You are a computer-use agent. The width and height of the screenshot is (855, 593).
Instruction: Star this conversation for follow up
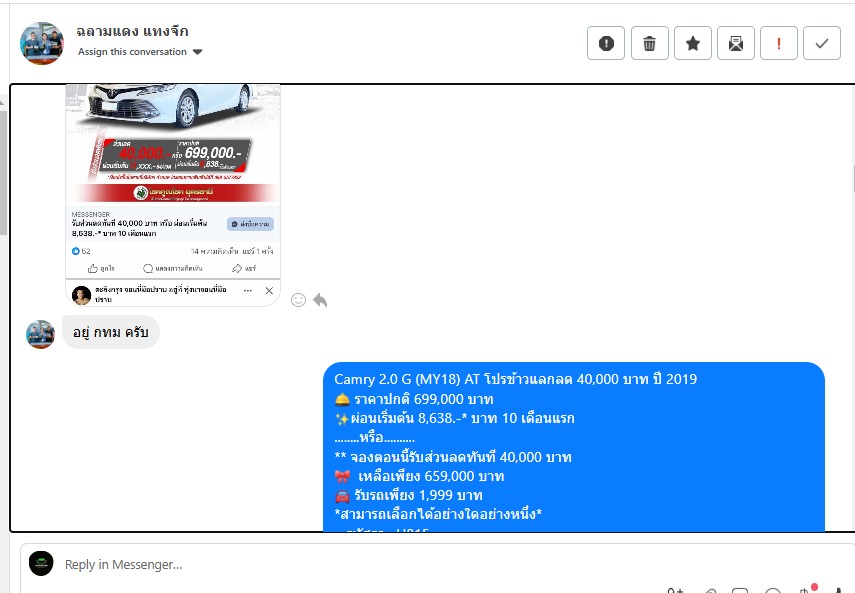pos(693,43)
